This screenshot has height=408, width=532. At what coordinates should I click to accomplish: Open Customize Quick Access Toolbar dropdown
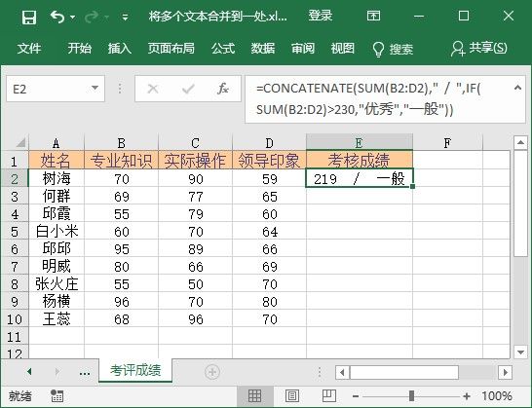pos(125,17)
